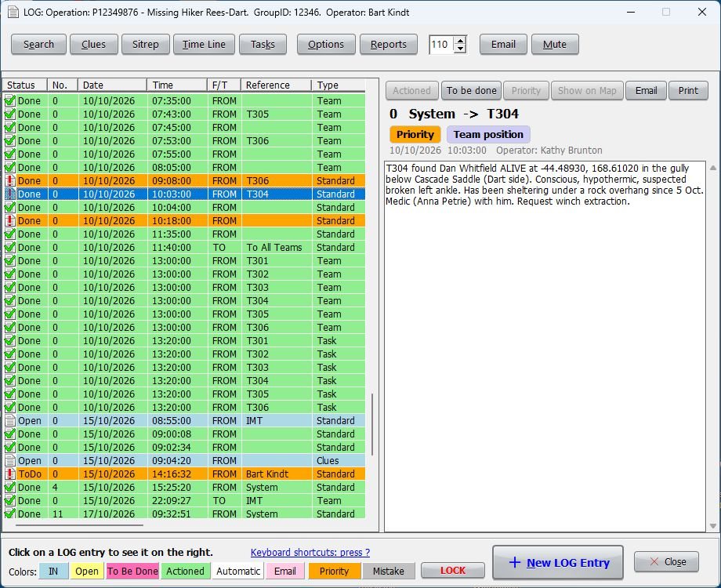721x588 pixels.
Task: Open the Sitrep button
Action: coord(145,45)
